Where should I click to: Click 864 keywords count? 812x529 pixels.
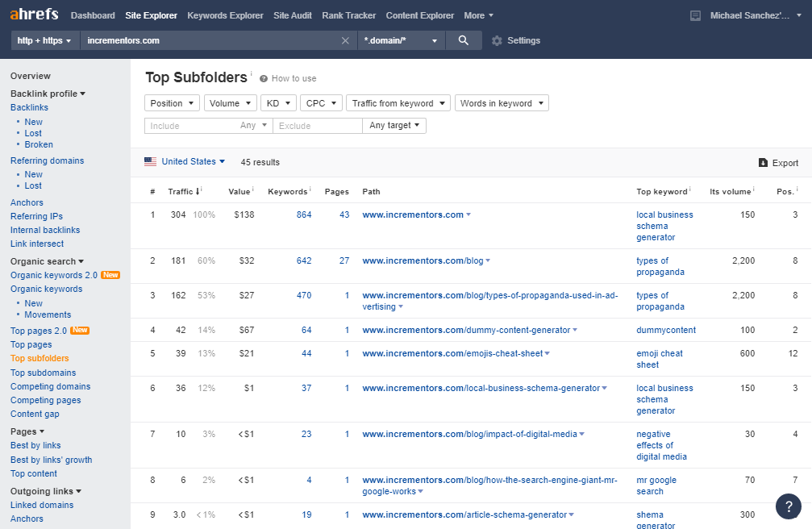click(x=304, y=215)
